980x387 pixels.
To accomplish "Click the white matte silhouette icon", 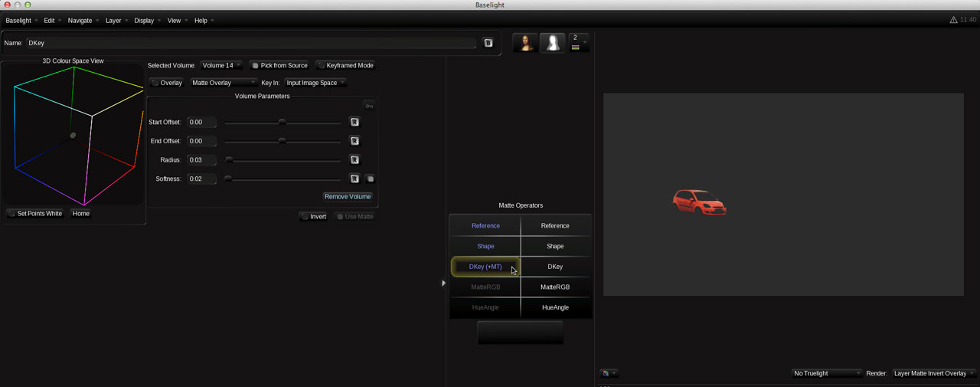I will click(x=552, y=43).
